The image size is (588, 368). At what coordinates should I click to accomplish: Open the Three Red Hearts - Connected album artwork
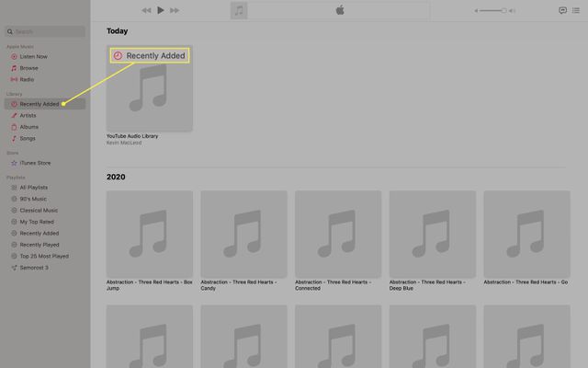click(338, 234)
